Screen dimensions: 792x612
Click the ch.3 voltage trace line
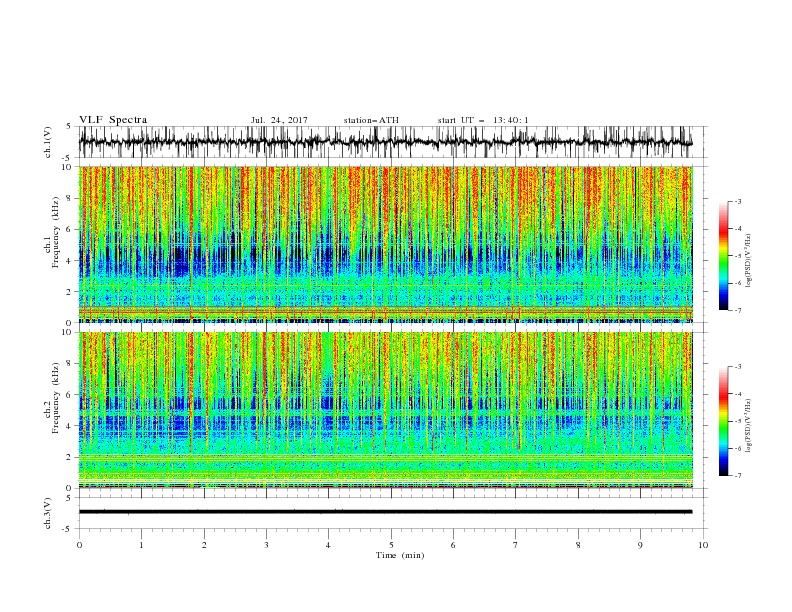click(385, 512)
